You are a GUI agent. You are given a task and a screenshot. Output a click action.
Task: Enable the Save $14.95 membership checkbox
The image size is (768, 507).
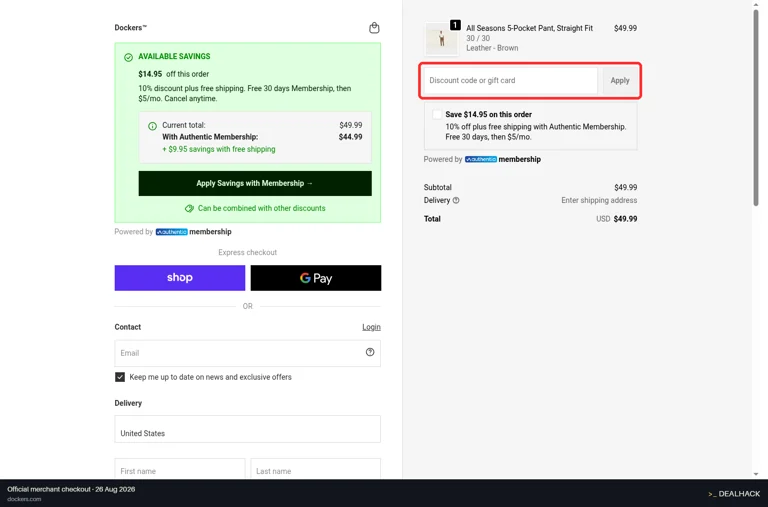point(437,115)
